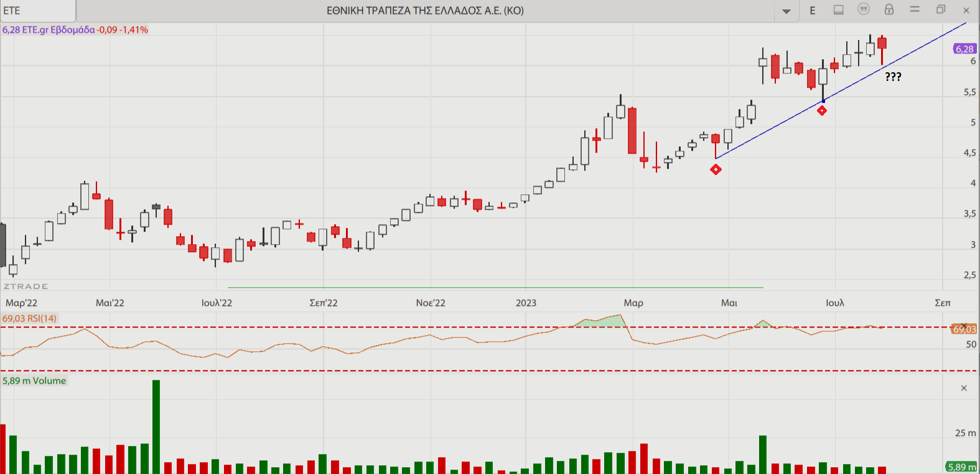
Task: Click the 'Νοε'22' date axis label
Action: tap(431, 303)
